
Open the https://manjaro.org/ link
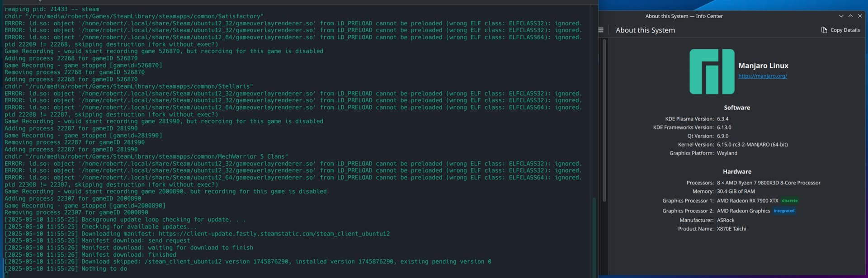click(763, 76)
